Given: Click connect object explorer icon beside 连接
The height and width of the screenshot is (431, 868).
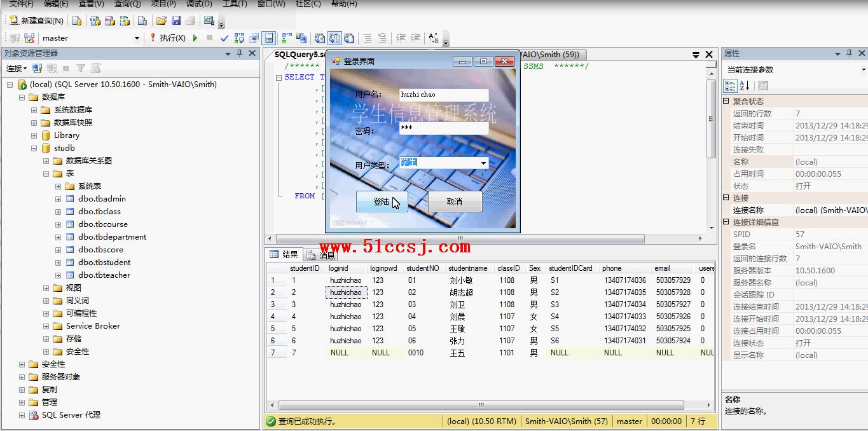Looking at the screenshot, I should 37,68.
